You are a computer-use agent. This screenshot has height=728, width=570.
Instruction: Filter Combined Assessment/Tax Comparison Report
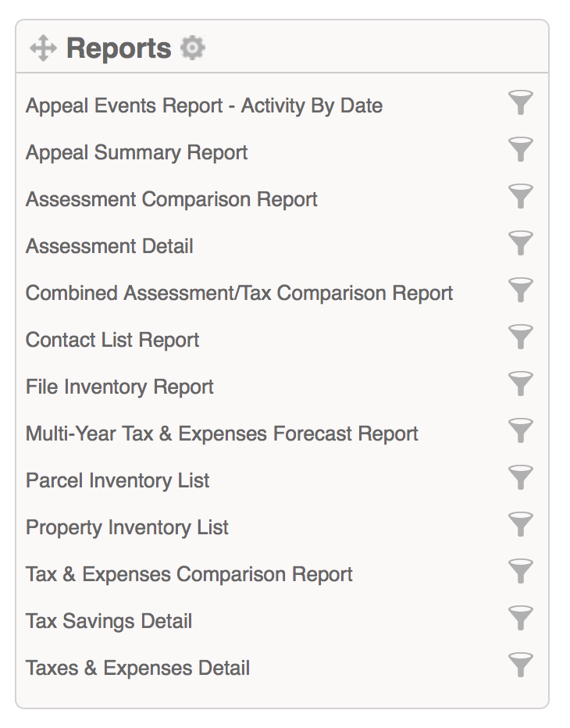coord(520,290)
